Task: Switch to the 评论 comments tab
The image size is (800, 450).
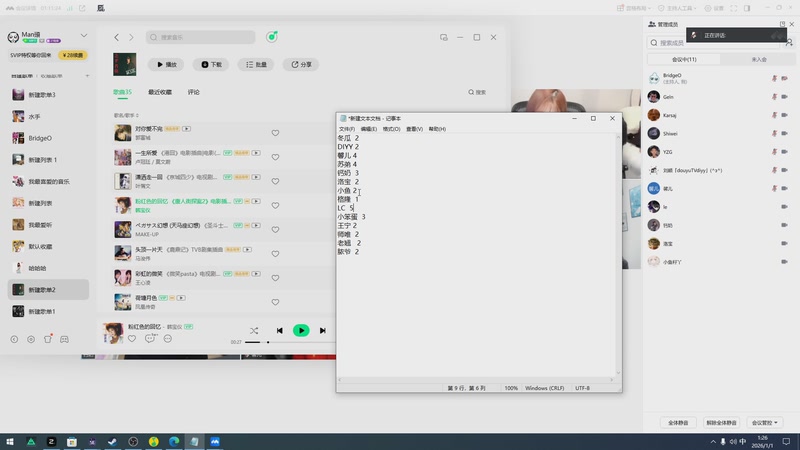Action: [x=193, y=92]
